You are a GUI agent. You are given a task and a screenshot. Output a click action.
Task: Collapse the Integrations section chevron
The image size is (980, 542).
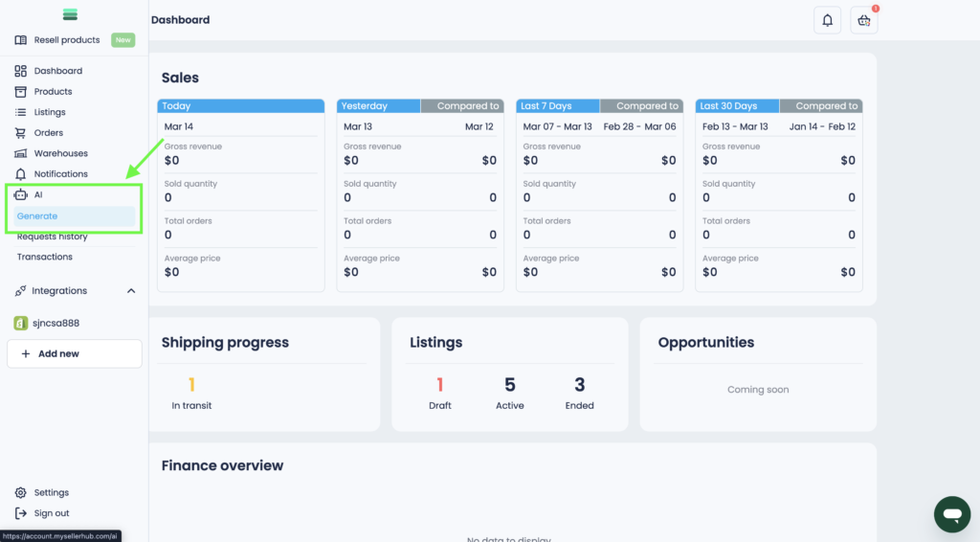(x=131, y=291)
